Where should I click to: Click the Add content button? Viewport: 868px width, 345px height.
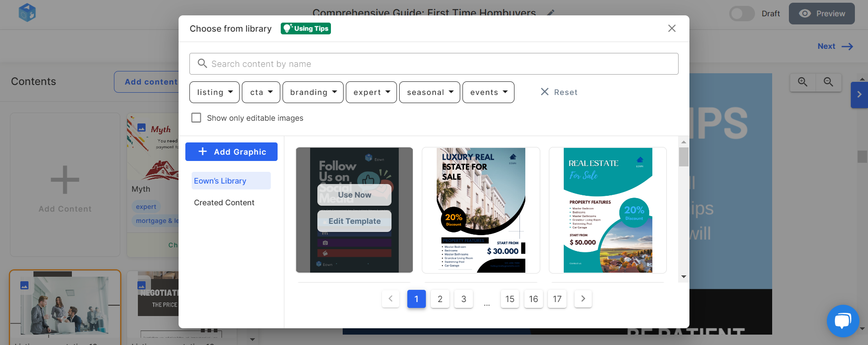(146, 82)
